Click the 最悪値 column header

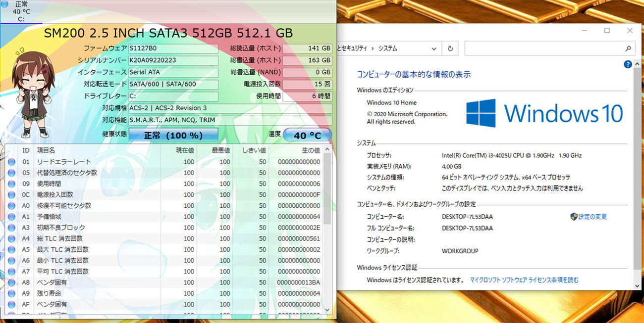[x=215, y=150]
